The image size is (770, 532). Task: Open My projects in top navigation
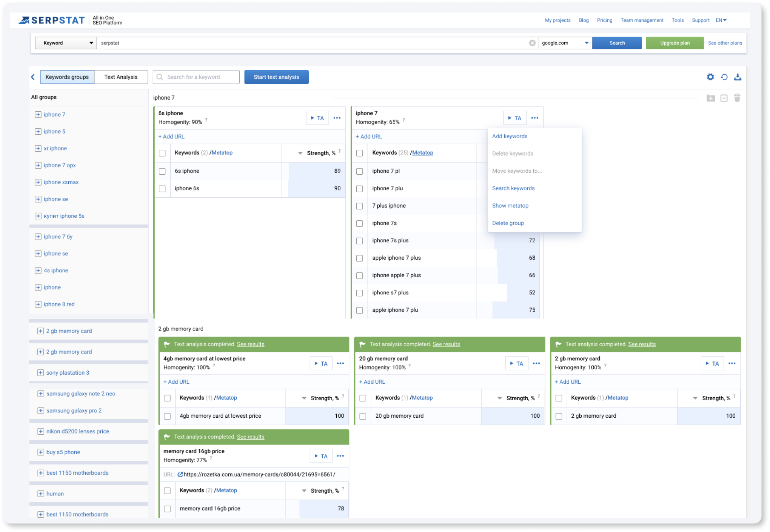pyautogui.click(x=557, y=20)
